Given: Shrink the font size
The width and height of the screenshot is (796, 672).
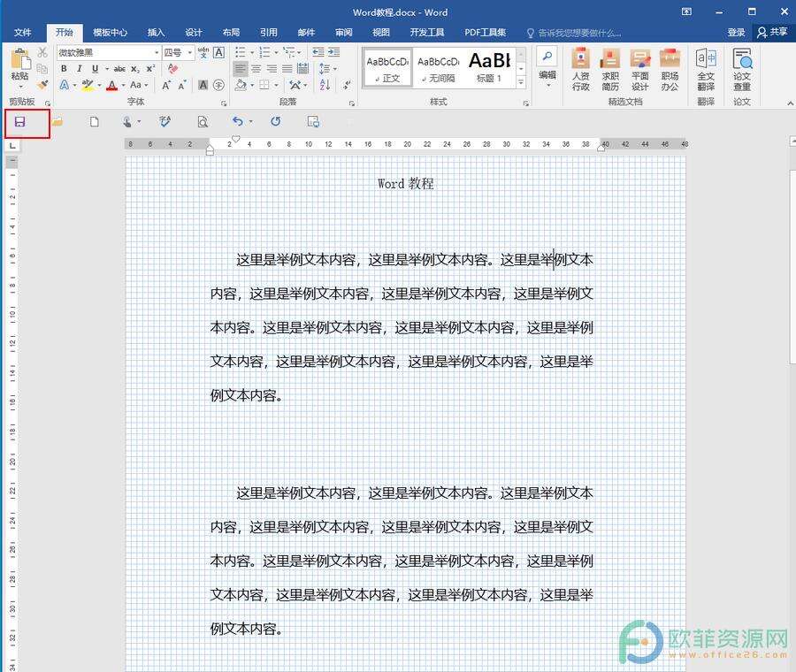Looking at the screenshot, I should coord(181,85).
